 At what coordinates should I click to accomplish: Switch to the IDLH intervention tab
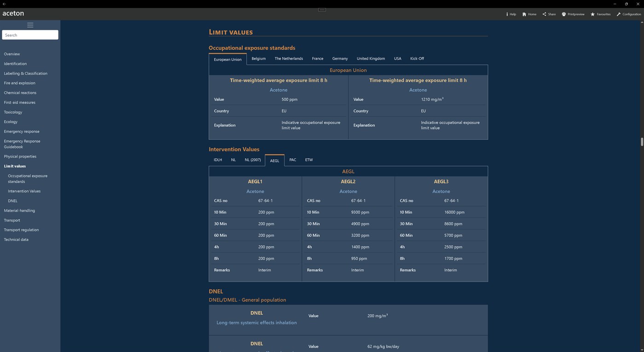pyautogui.click(x=218, y=160)
